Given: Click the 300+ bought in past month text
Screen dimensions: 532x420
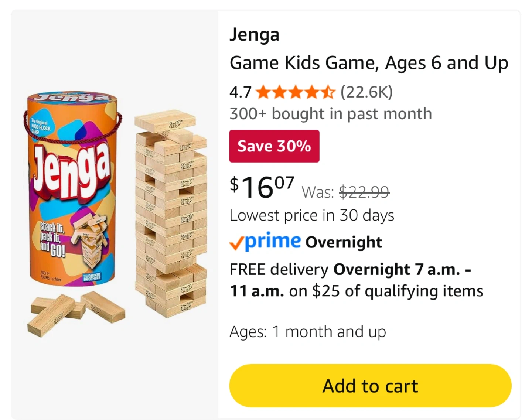Looking at the screenshot, I should [x=331, y=114].
